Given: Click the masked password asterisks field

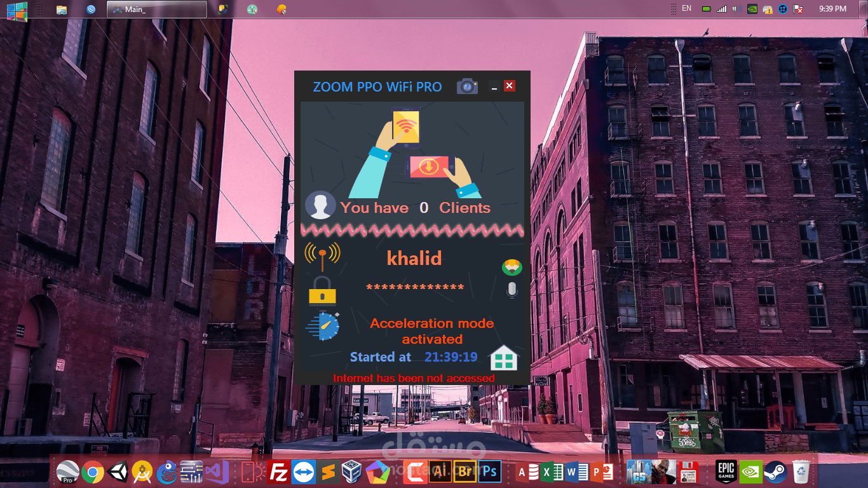Looking at the screenshot, I should coord(416,288).
